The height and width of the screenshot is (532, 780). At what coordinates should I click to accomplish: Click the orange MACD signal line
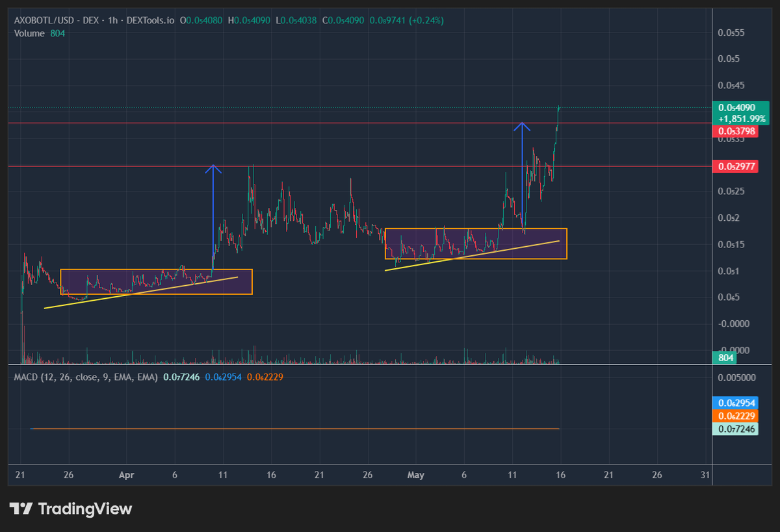[x=294, y=429]
